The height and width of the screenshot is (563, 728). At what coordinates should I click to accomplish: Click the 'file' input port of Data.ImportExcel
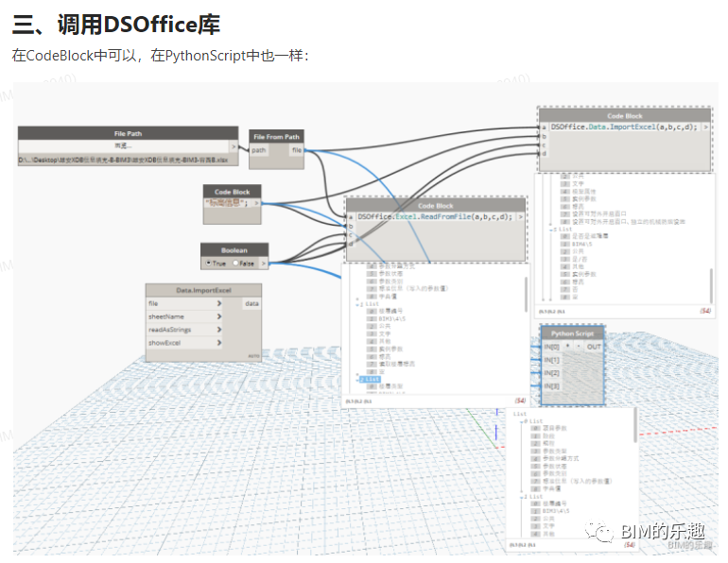(184, 304)
